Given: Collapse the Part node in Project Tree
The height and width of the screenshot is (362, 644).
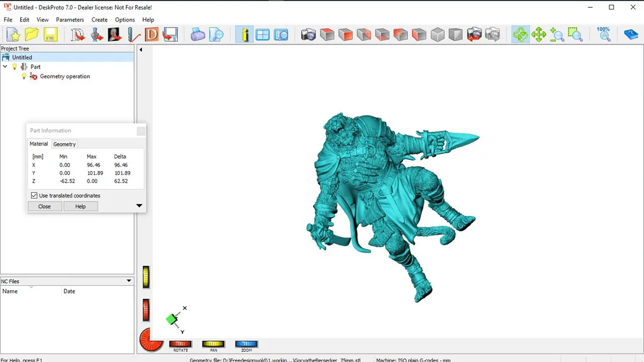Looking at the screenshot, I should pos(5,67).
